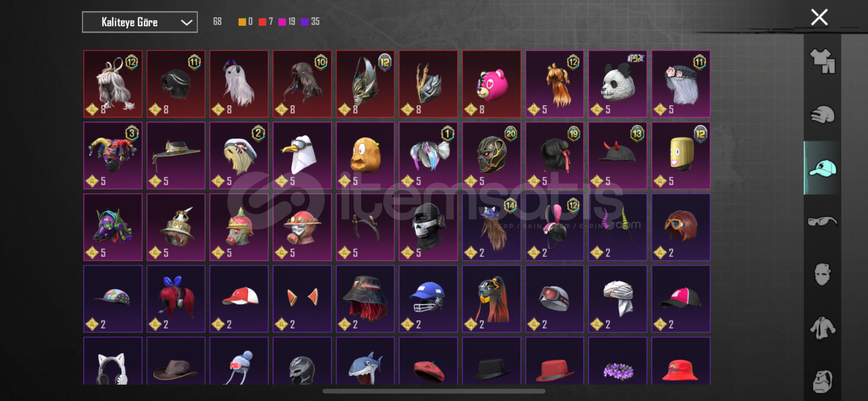
Task: Close the inventory with X button
Action: 819,17
